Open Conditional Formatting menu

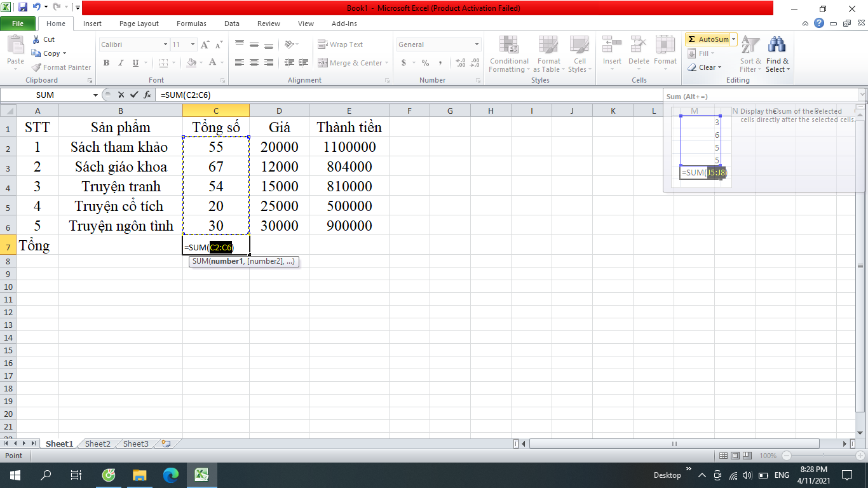(x=508, y=55)
